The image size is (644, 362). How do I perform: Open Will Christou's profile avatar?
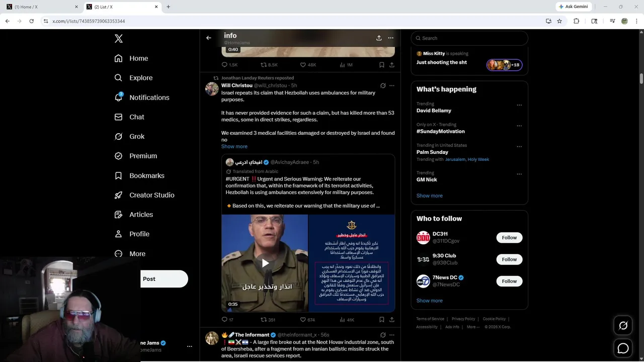point(212,89)
